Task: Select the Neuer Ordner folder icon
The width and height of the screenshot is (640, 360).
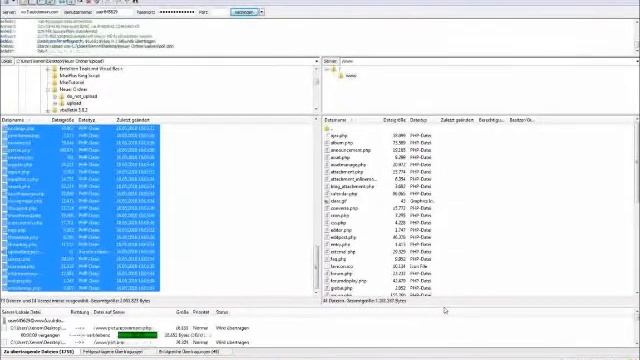Action: coord(55,89)
